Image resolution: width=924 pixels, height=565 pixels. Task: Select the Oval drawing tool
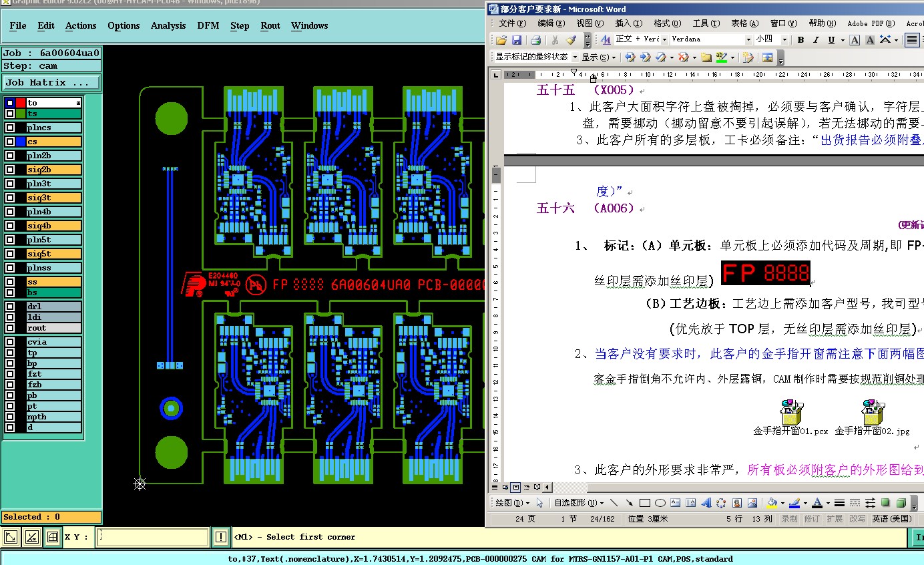click(660, 503)
